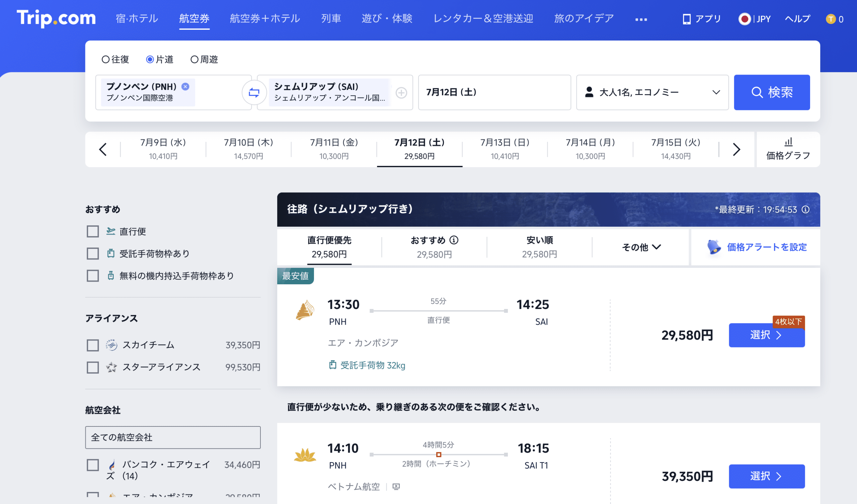The image size is (857, 504).
Task: Open the 航空券 tab
Action: (x=194, y=18)
